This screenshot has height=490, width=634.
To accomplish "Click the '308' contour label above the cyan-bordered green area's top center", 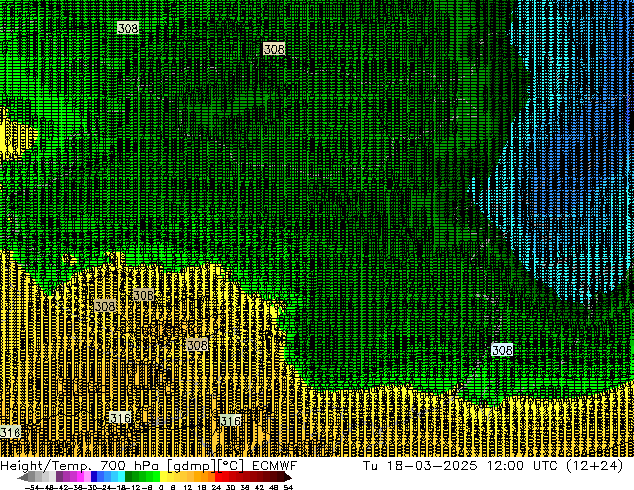I will point(274,49).
